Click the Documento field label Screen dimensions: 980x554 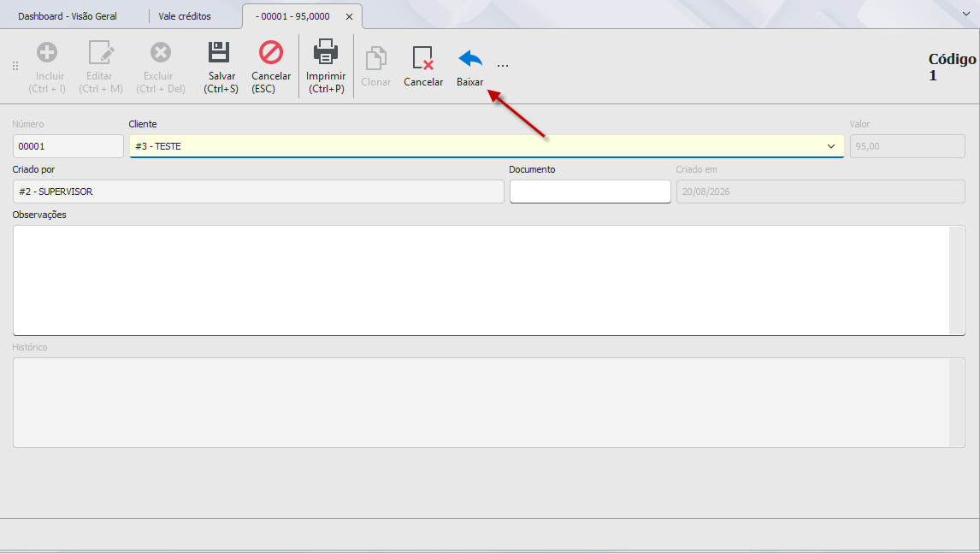(532, 169)
